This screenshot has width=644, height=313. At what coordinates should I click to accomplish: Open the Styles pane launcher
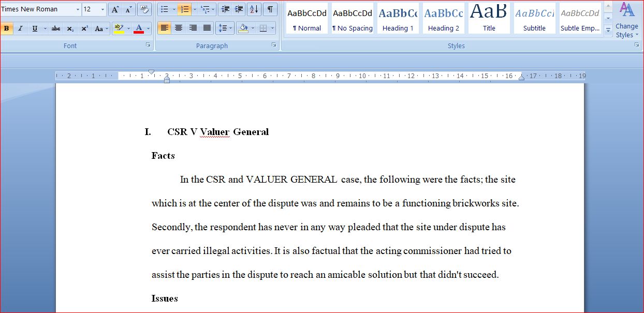click(637, 45)
